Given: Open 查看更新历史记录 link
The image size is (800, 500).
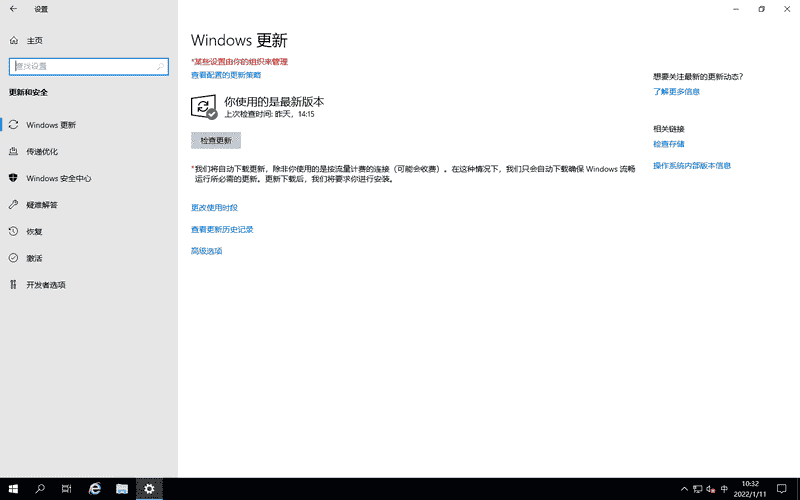Looking at the screenshot, I should (x=222, y=230).
